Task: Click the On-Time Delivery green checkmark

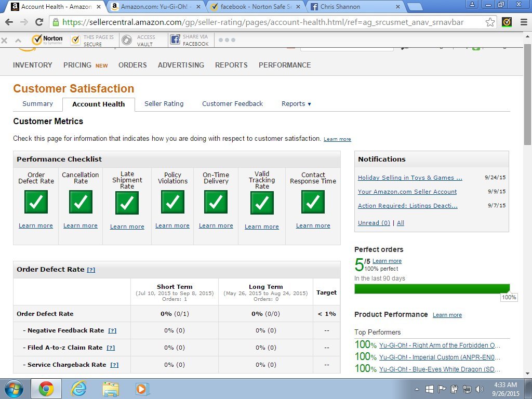Action: 216,202
